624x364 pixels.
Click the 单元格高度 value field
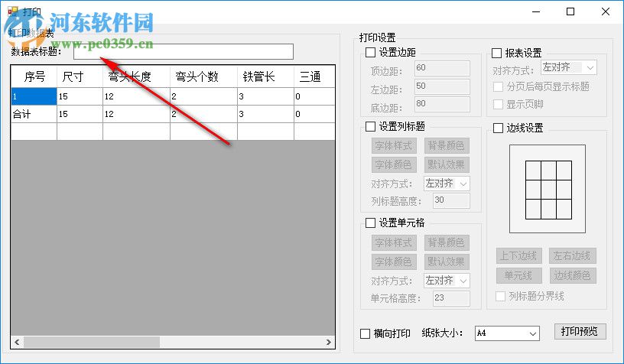pyautogui.click(x=451, y=298)
